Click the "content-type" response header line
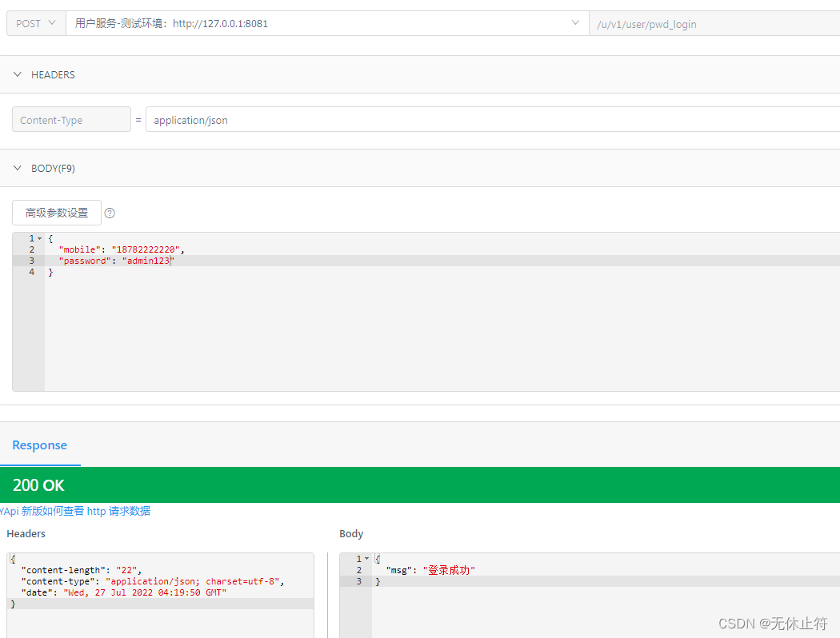This screenshot has width=840, height=638. pyautogui.click(x=153, y=581)
